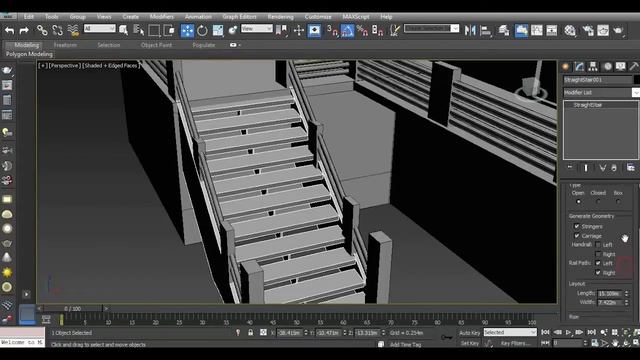Disable the Rail Path Left checkbox
The height and width of the screenshot is (360, 640).
[598, 263]
